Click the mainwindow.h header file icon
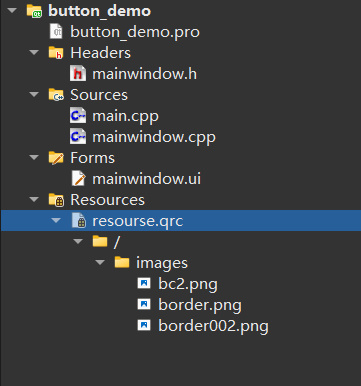The height and width of the screenshot is (386, 361). point(78,74)
